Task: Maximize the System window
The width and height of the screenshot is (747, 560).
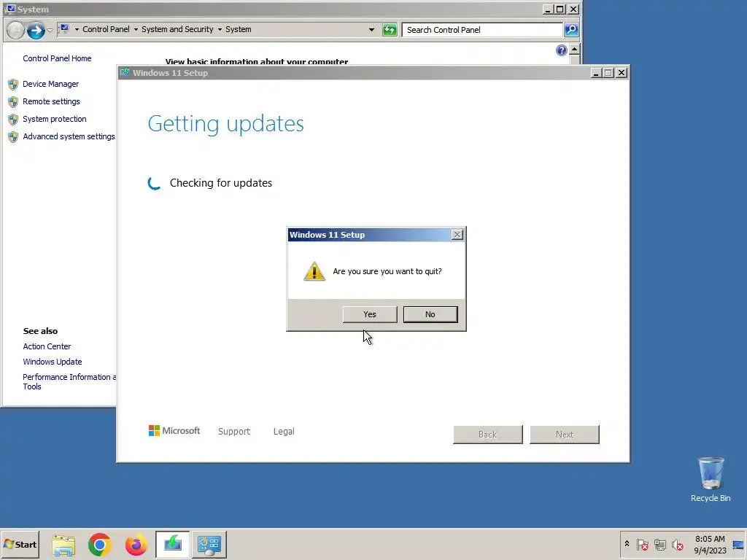Action: click(560, 9)
